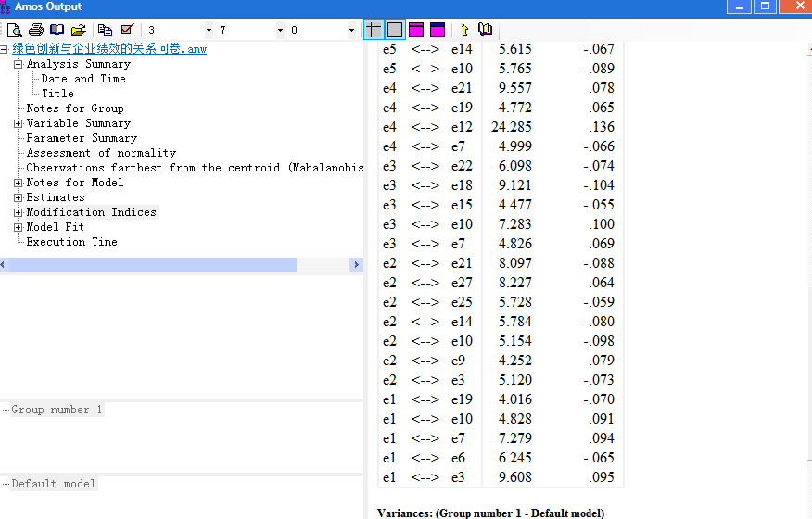812x519 pixels.
Task: Toggle table border gray-square icon
Action: (x=395, y=30)
